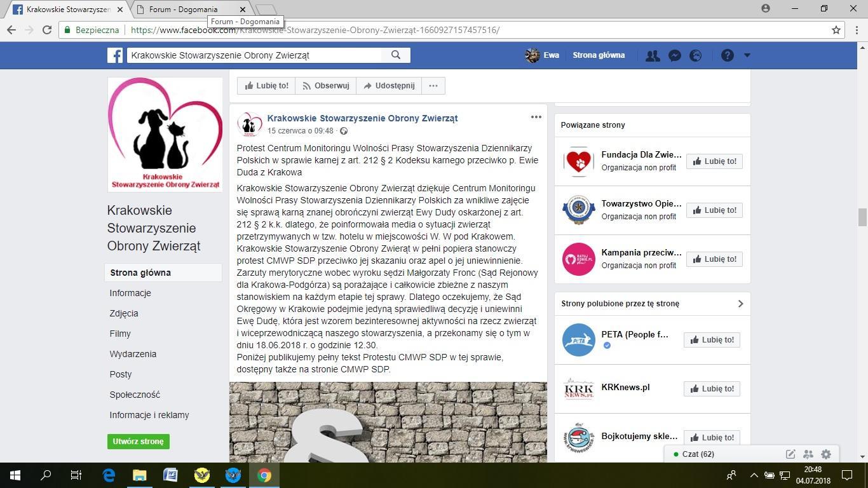Bookmark page with star icon
The height and width of the screenshot is (488, 868).
point(836,30)
